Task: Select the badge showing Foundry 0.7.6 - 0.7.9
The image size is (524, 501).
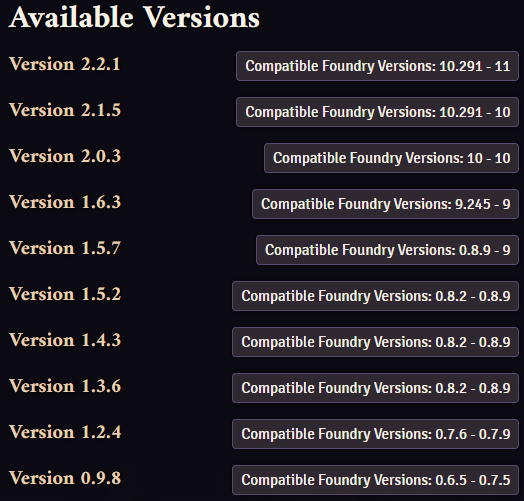Action: click(x=375, y=434)
